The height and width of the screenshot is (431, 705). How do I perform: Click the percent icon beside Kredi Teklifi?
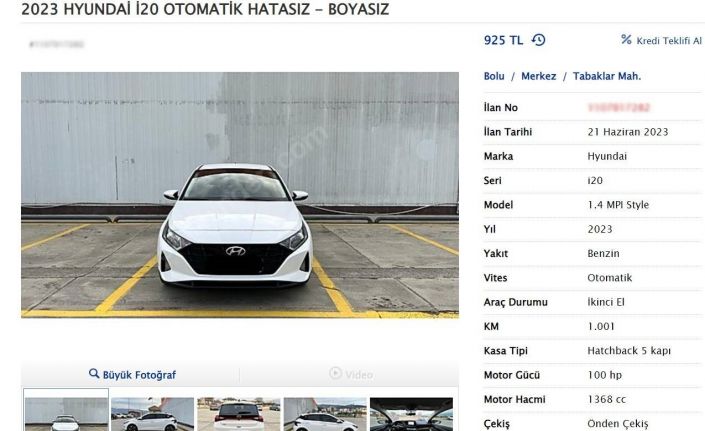[x=626, y=40]
